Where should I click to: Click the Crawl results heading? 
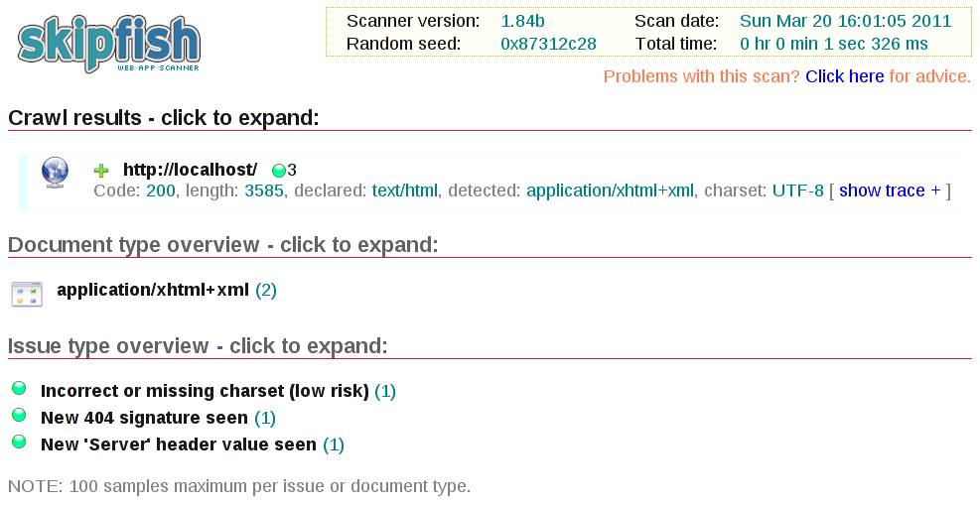164,118
